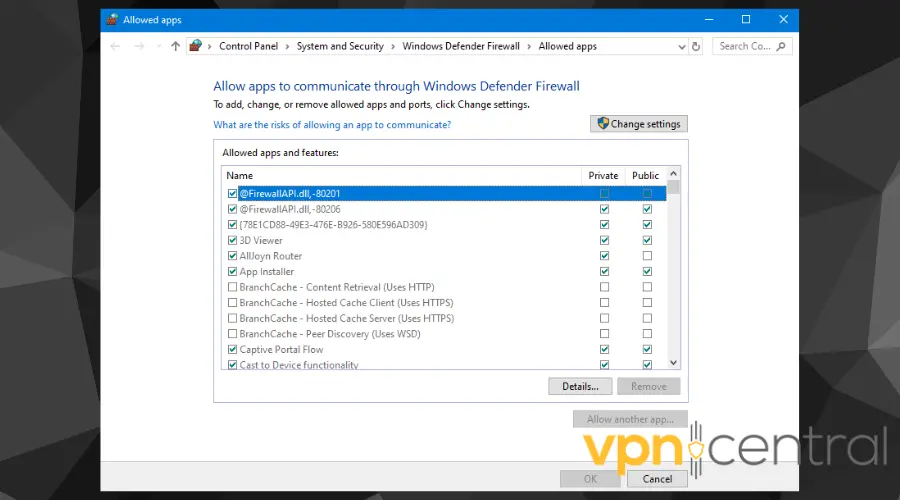Navigate to Control Panel breadcrumb
The image size is (900, 500).
point(248,46)
